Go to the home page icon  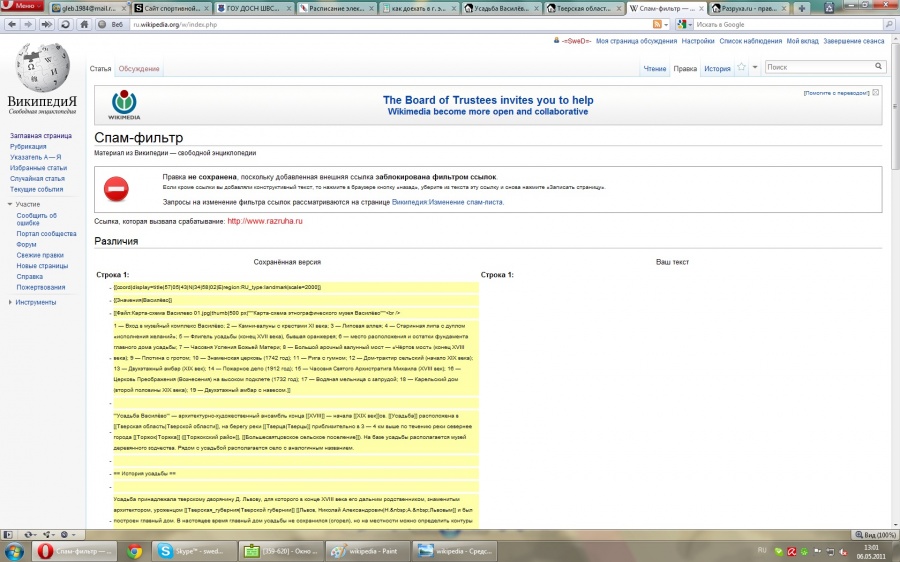84,25
